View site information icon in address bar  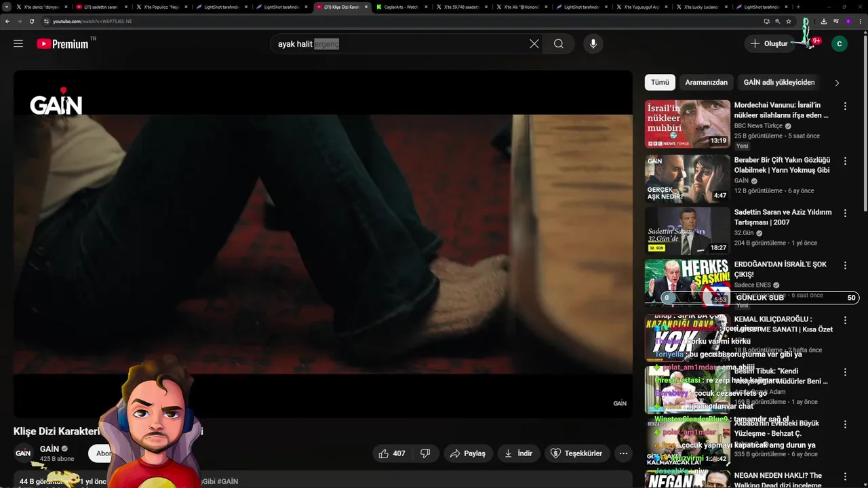tap(46, 21)
